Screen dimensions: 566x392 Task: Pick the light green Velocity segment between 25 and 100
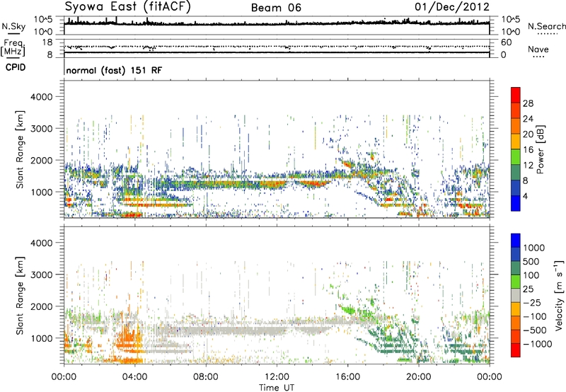point(516,282)
